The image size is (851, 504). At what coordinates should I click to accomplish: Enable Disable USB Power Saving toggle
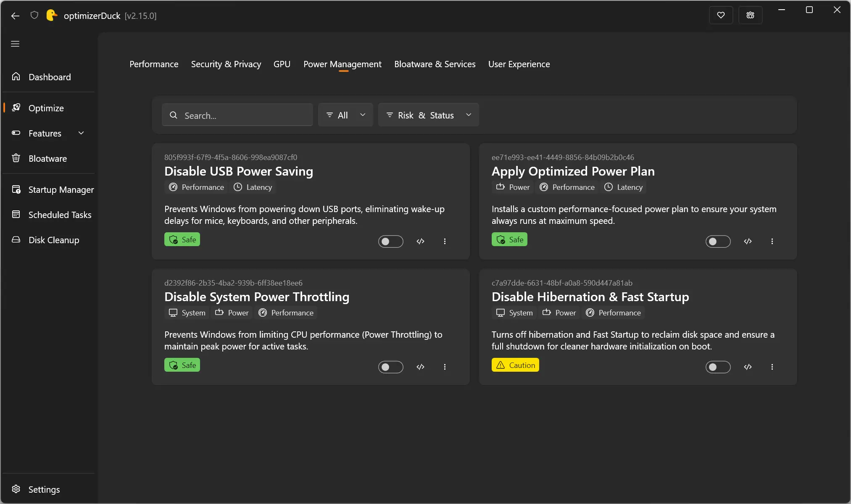click(390, 241)
